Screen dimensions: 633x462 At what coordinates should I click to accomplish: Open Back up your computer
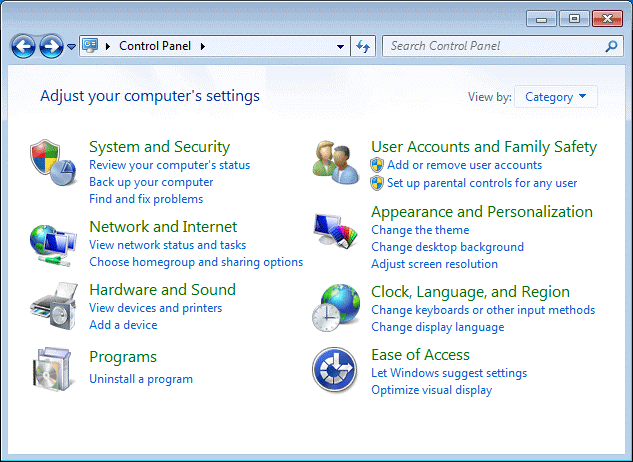pos(151,182)
